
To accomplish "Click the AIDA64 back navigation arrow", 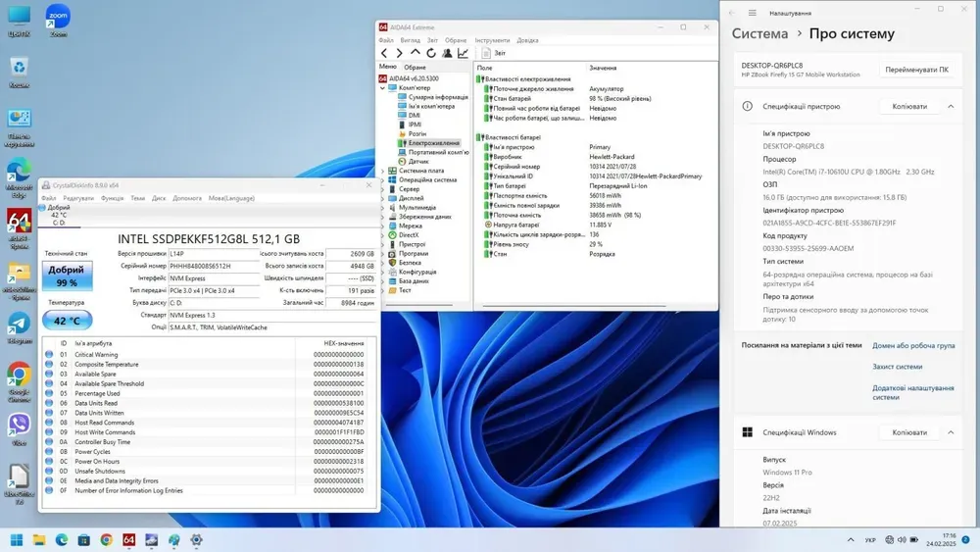I will coord(384,53).
